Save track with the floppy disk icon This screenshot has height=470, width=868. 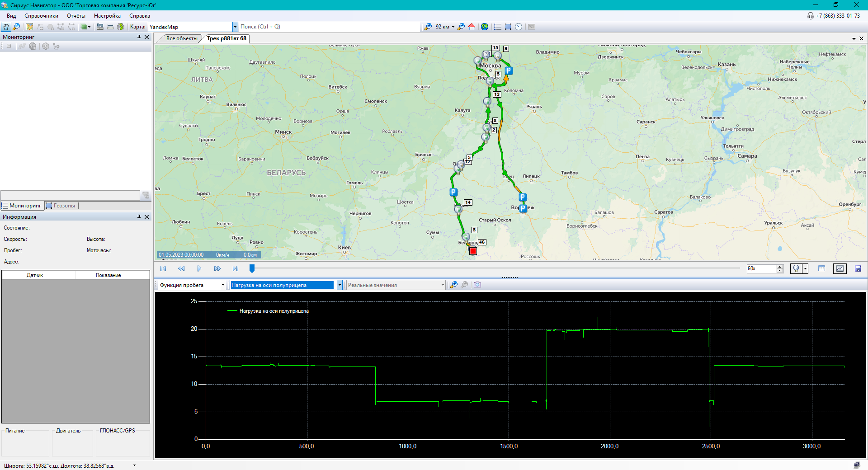point(858,268)
